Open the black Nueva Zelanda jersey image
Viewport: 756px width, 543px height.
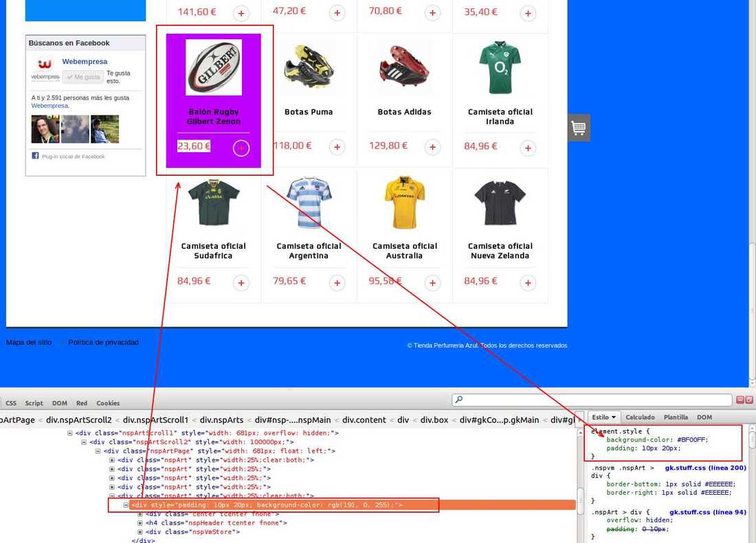tap(500, 203)
